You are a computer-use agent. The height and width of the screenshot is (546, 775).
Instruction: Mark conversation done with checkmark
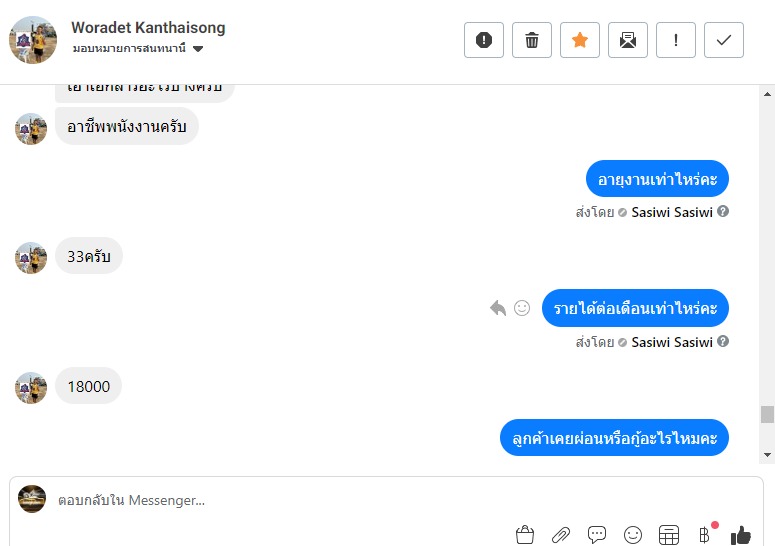point(724,40)
